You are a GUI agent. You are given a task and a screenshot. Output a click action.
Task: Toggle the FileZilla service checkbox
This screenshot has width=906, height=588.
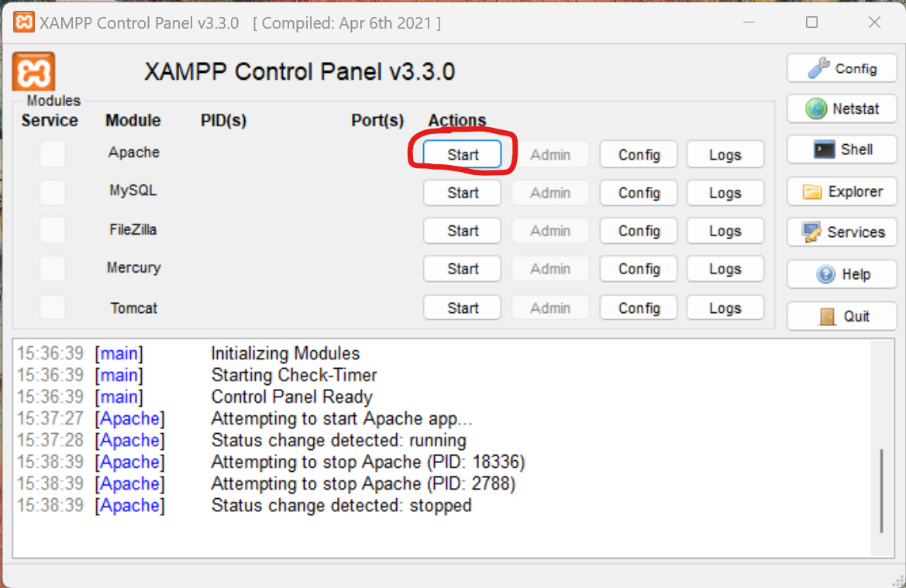(x=53, y=231)
